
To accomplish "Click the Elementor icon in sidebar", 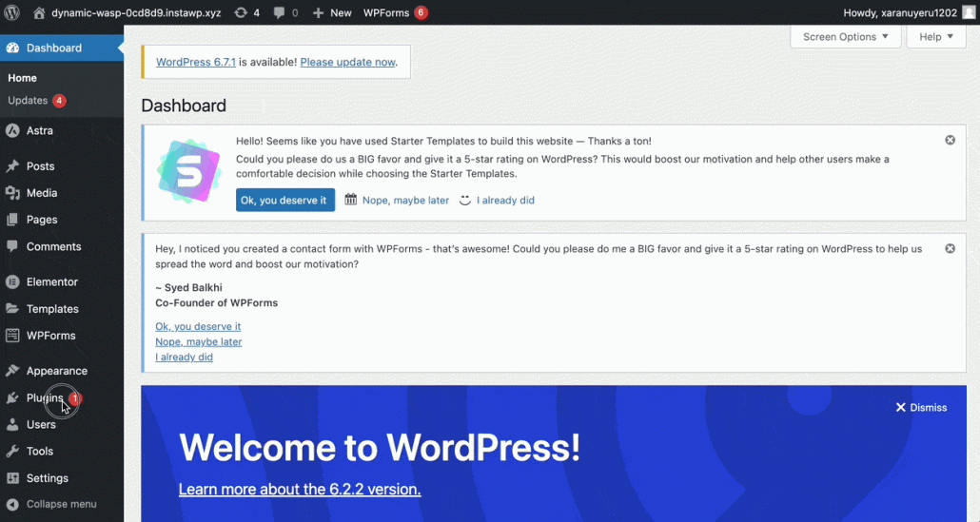I will (x=12, y=282).
